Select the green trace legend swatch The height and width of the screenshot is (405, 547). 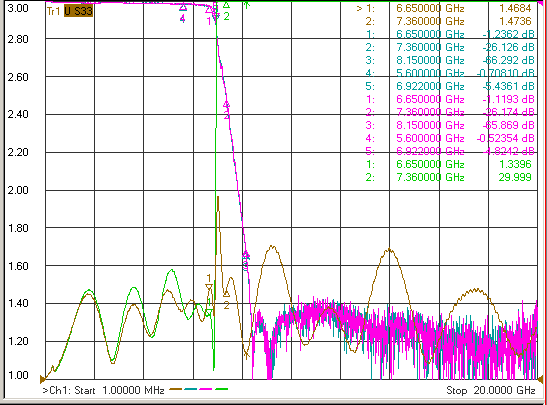222,389
